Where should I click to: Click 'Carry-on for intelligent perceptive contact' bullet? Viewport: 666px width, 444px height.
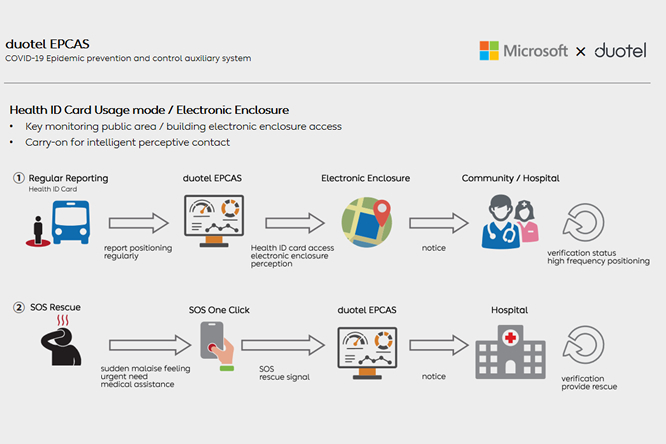click(127, 142)
